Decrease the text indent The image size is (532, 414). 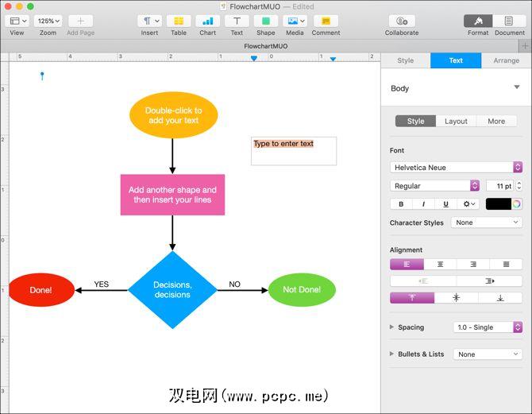[x=423, y=281]
